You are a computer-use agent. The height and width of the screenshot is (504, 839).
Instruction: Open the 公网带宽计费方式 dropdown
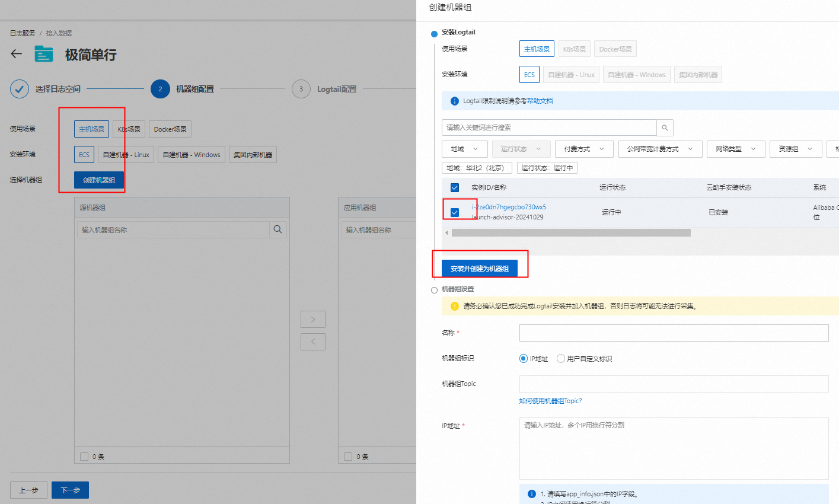point(660,149)
